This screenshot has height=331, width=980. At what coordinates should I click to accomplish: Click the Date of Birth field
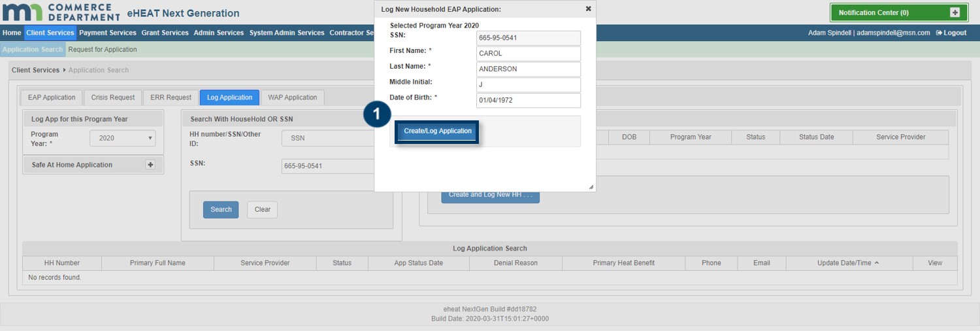(529, 101)
